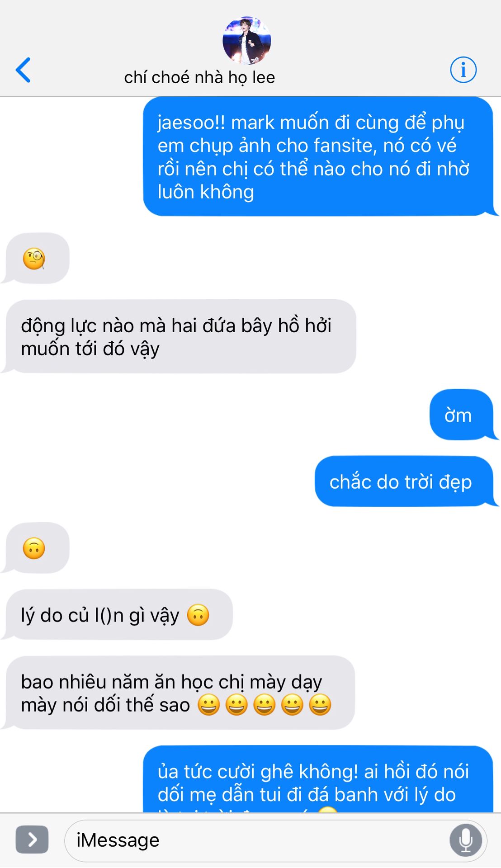
Task: Tap the upside-down emoji after "gì vậy"
Action: 198,615
